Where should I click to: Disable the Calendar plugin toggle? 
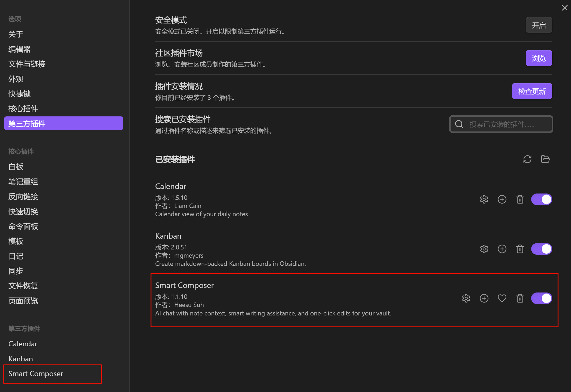click(541, 199)
